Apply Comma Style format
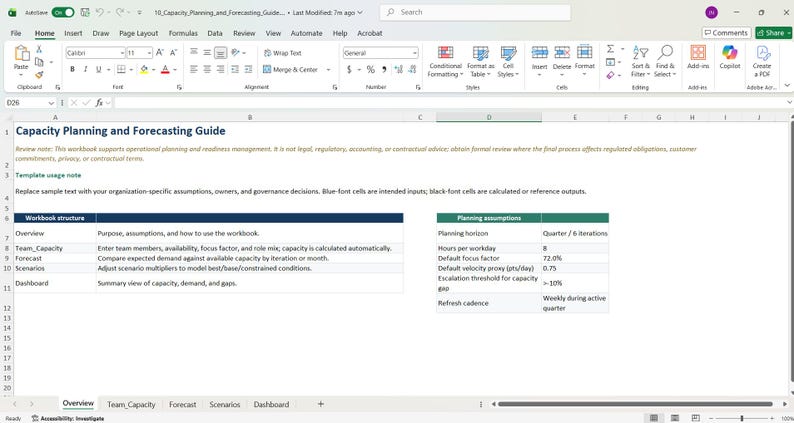This screenshot has width=794, height=423. click(384, 69)
